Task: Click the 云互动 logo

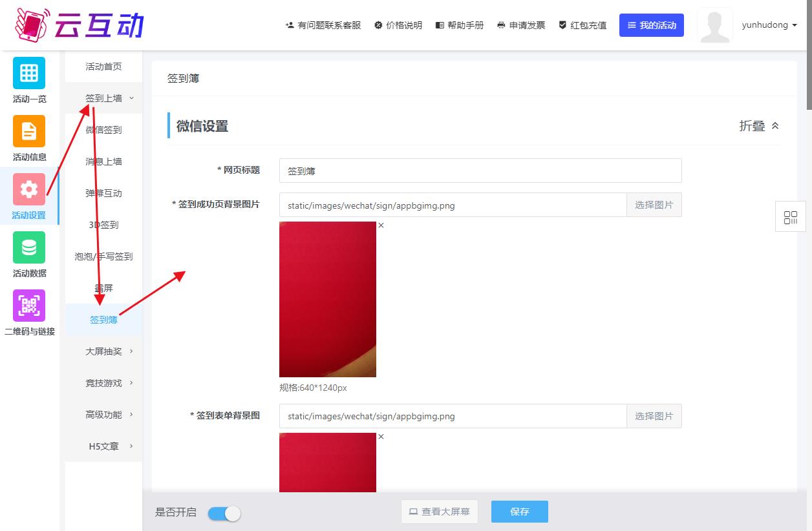Action: (79, 25)
